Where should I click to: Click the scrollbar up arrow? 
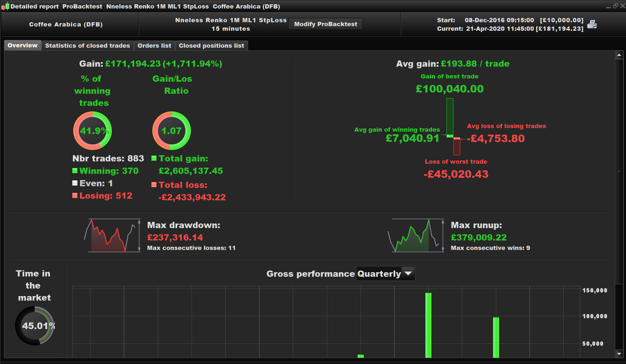pyautogui.click(x=619, y=55)
